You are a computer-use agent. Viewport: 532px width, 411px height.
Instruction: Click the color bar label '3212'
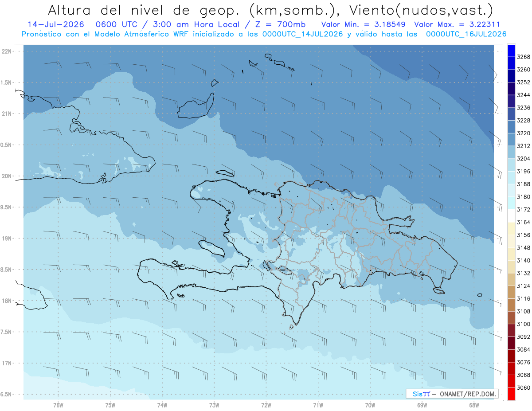click(523, 146)
